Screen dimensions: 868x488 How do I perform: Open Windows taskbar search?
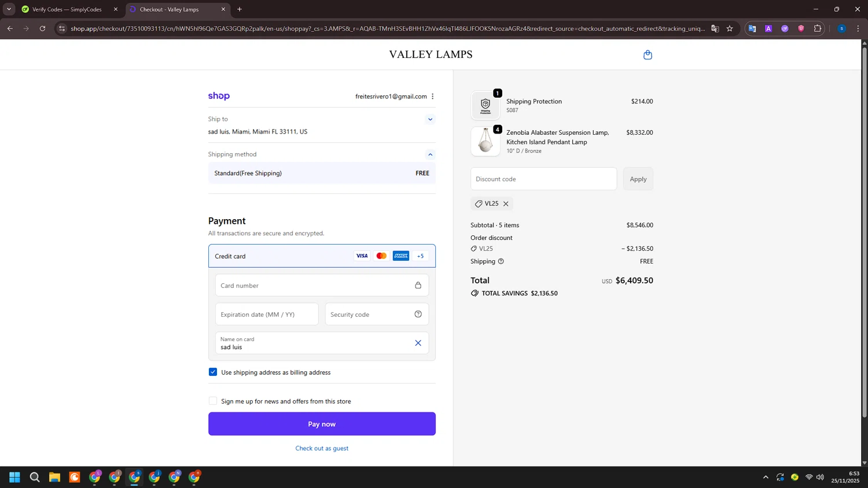coord(35,477)
